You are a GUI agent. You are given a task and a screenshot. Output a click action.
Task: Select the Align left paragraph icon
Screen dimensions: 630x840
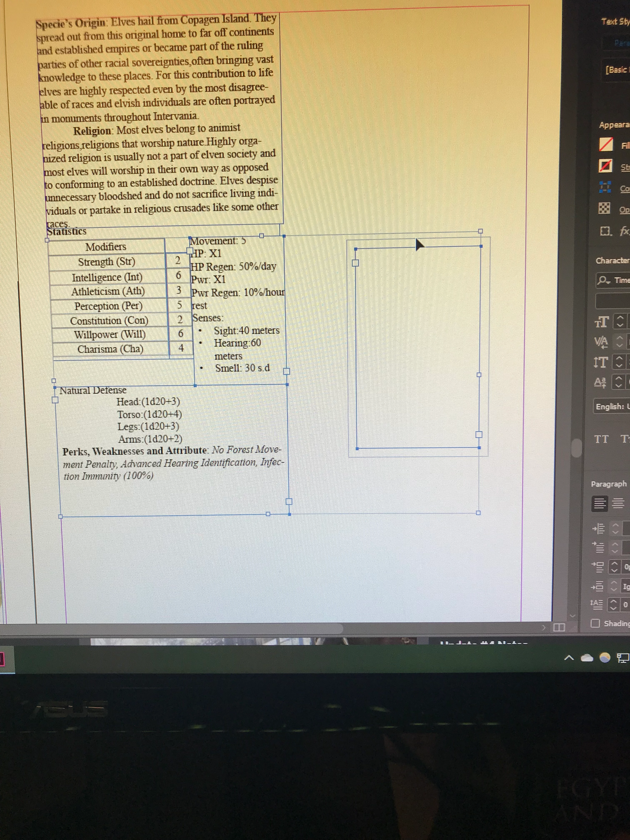click(x=600, y=504)
